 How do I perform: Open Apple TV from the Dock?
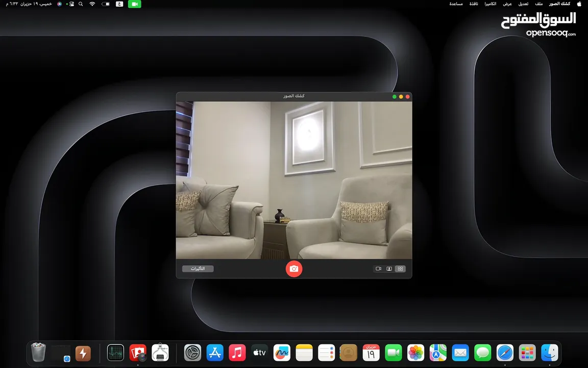tap(259, 353)
